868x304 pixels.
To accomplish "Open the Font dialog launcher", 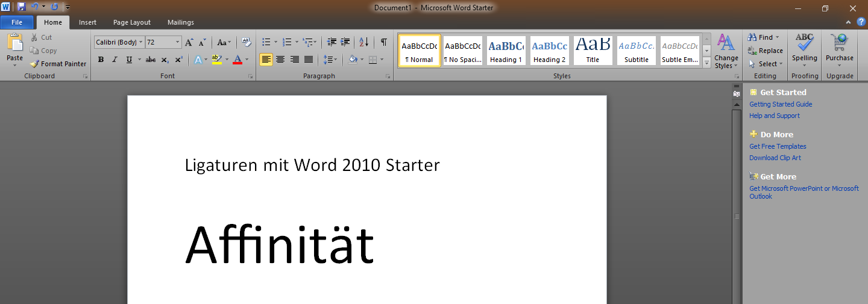I will click(x=251, y=76).
